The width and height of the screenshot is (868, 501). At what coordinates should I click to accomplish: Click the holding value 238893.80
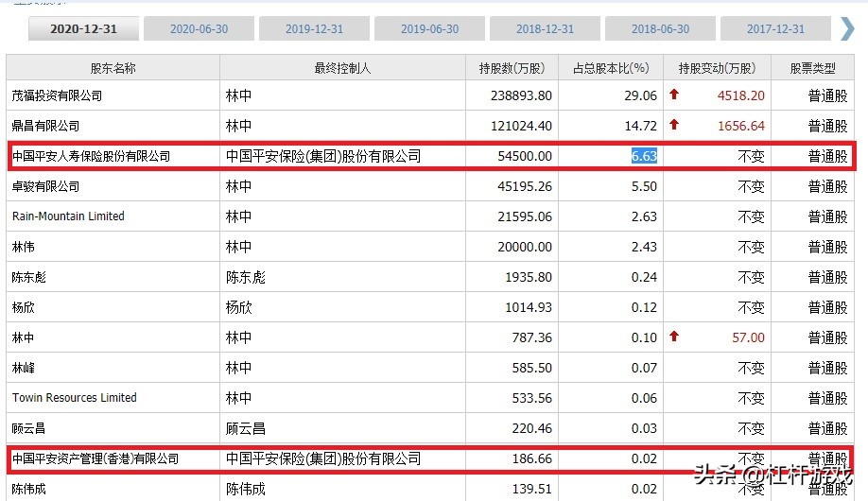pyautogui.click(x=521, y=95)
